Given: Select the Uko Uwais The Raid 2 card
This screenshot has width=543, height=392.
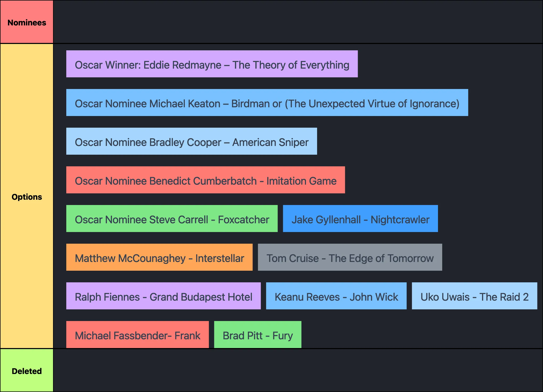Looking at the screenshot, I should pyautogui.click(x=474, y=296).
